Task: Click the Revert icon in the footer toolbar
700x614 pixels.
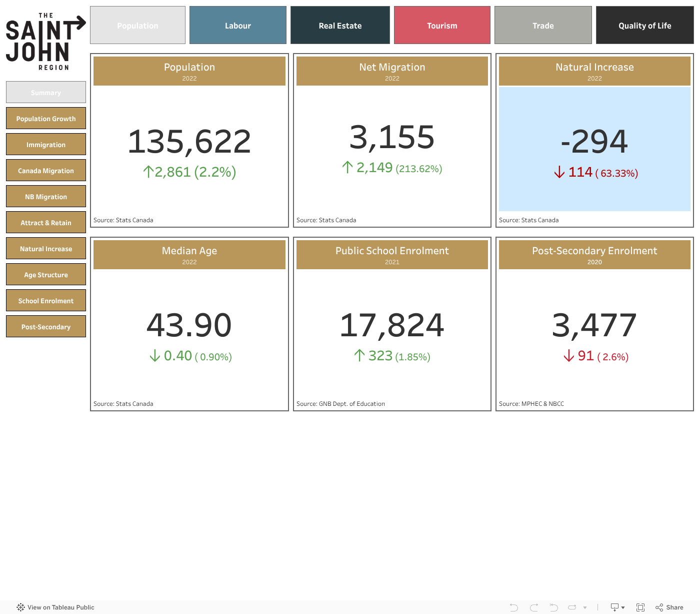Action: 553,607
